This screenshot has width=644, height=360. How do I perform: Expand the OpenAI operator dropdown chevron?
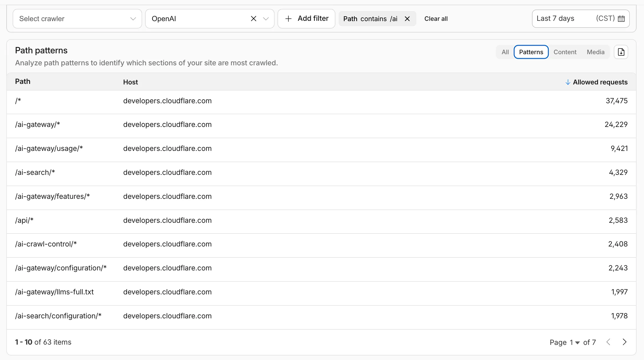point(266,19)
